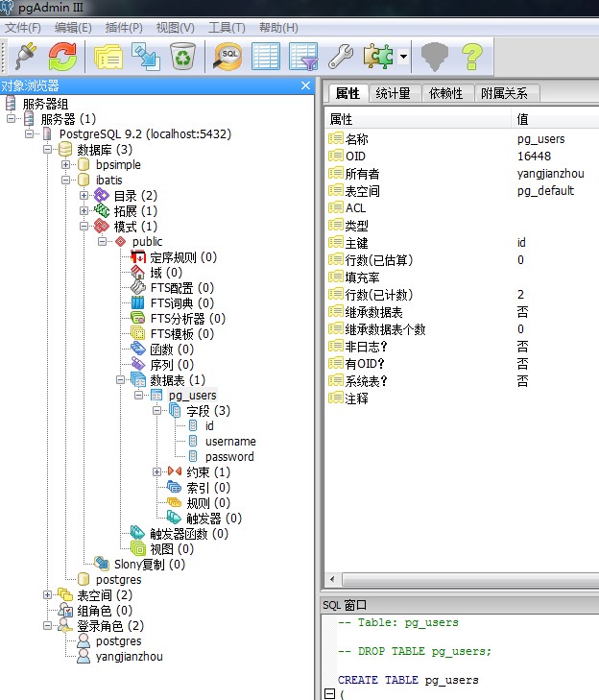Viewport: 599px width, 700px height.
Task: Select the 组角色 (0) node
Action: [105, 611]
